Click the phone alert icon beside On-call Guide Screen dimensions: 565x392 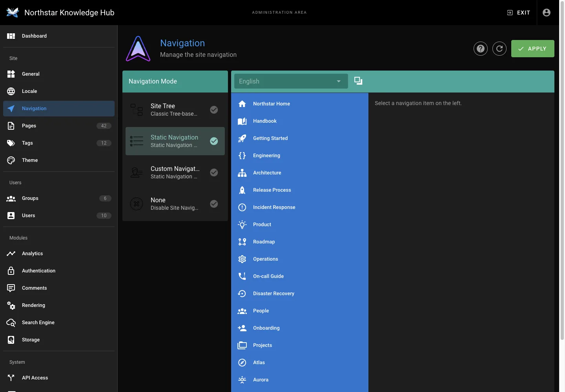pyautogui.click(x=242, y=276)
